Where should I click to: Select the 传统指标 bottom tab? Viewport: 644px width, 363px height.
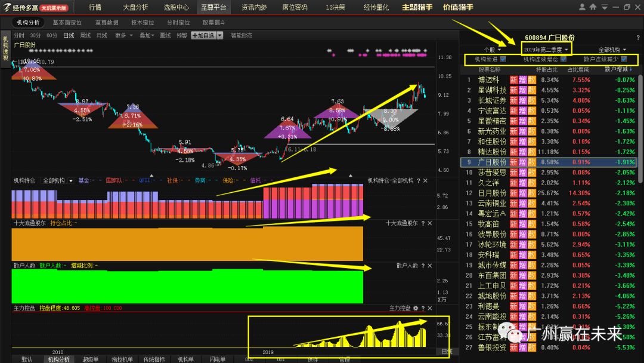pyautogui.click(x=154, y=359)
